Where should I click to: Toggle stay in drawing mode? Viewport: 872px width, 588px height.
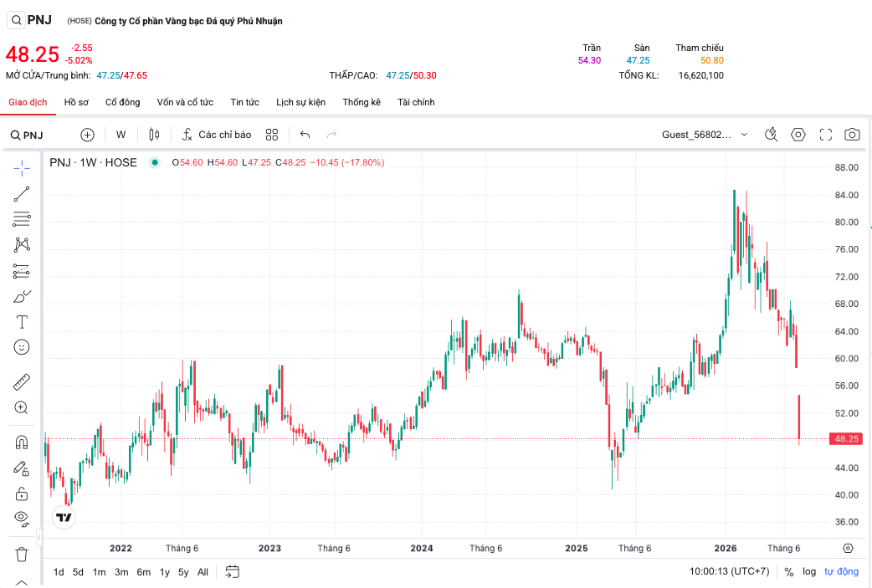(x=22, y=468)
